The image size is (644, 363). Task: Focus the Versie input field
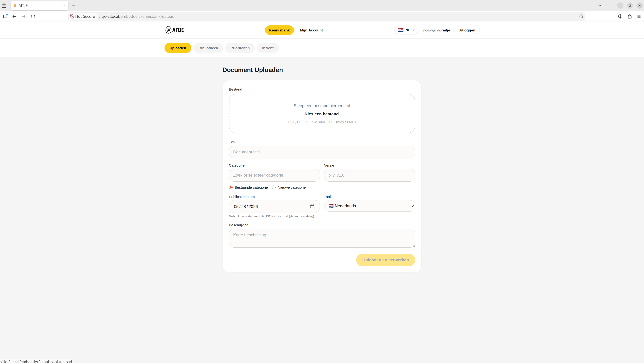369,175
